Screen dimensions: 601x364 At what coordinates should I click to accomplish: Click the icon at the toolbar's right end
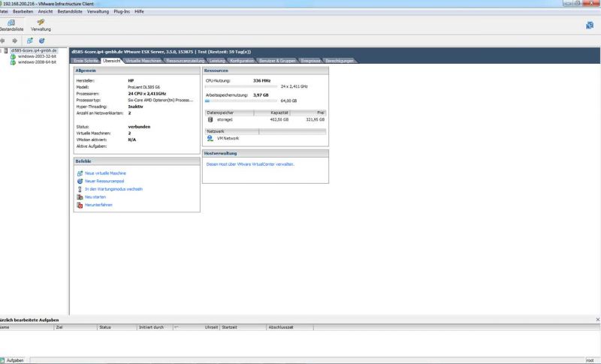click(x=590, y=26)
